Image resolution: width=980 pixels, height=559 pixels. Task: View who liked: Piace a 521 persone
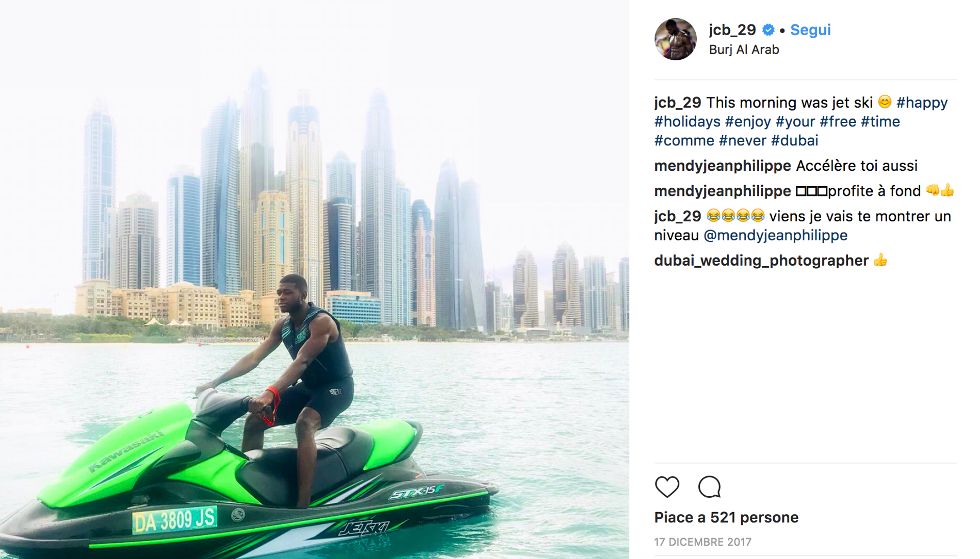tap(726, 518)
